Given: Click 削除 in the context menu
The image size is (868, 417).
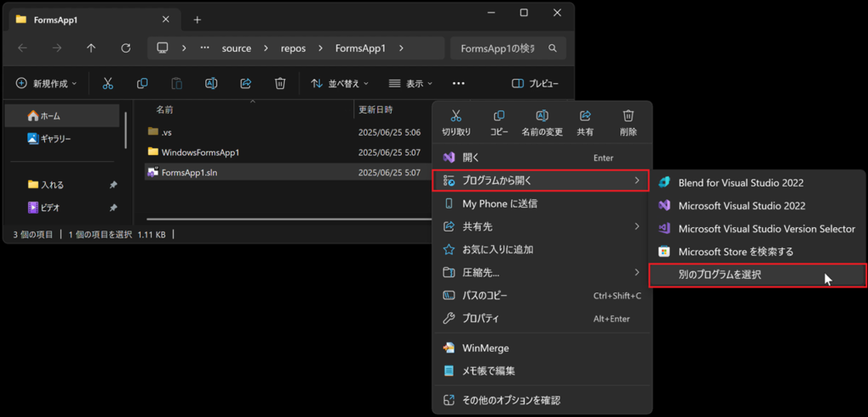Looking at the screenshot, I should [x=628, y=123].
